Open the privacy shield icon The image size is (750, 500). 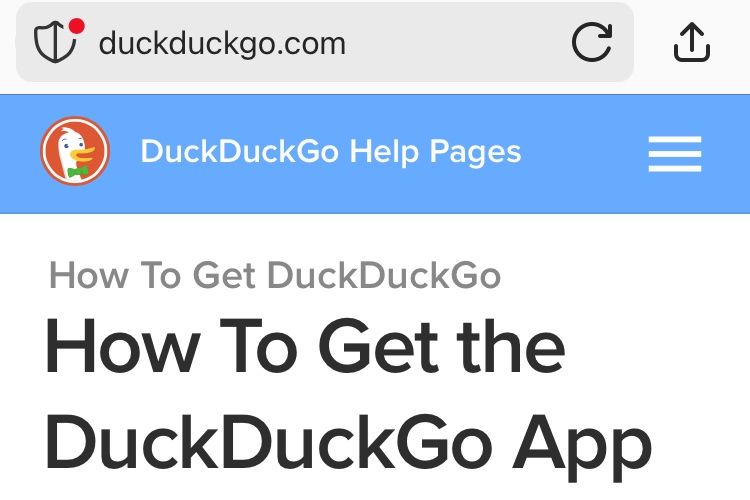(55, 42)
